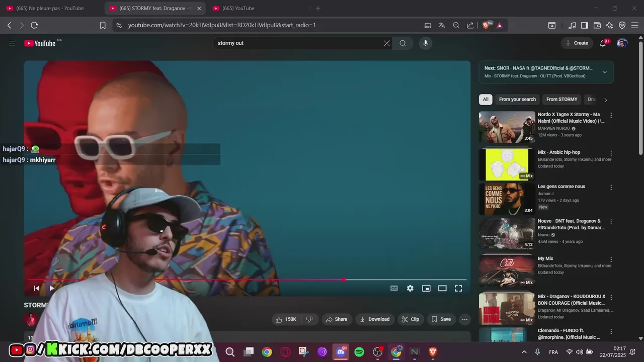Screen dimensions: 644x362
Task: Open Brave Shields lion icon
Action: 486,25
